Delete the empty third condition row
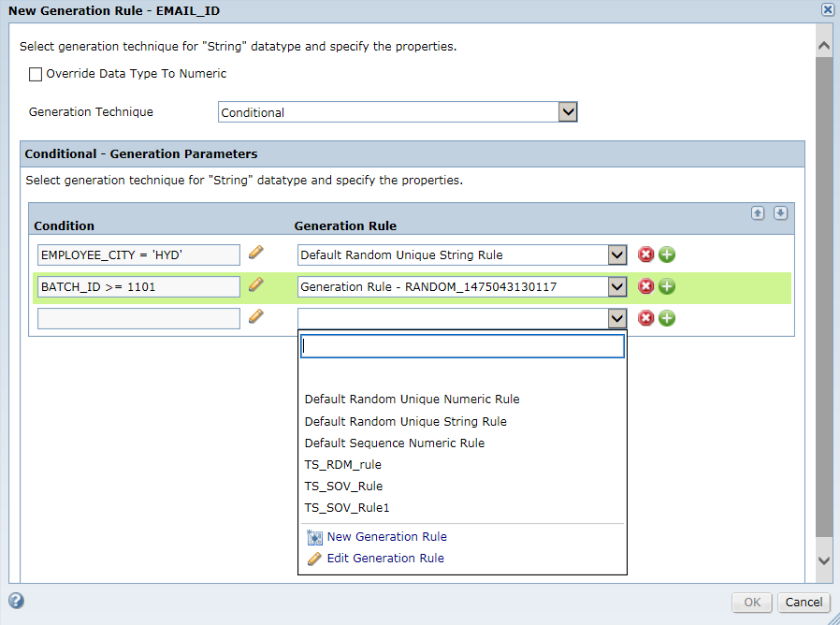 point(646,318)
